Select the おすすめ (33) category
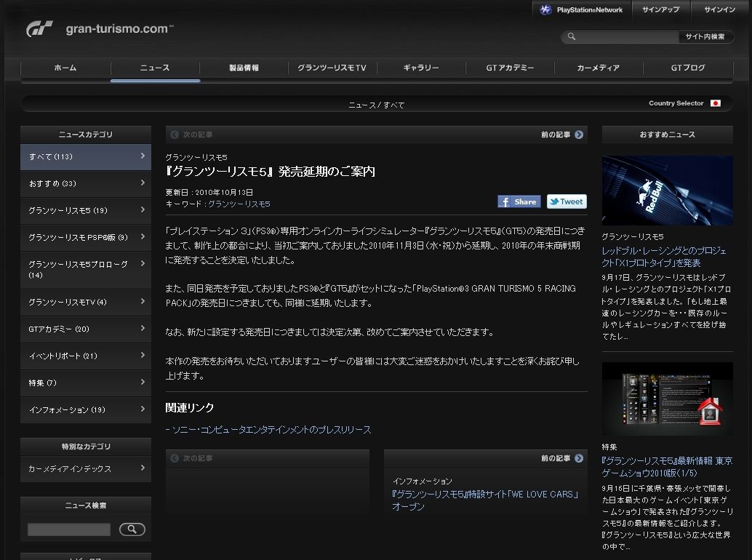This screenshot has width=752, height=560. pyautogui.click(x=86, y=183)
